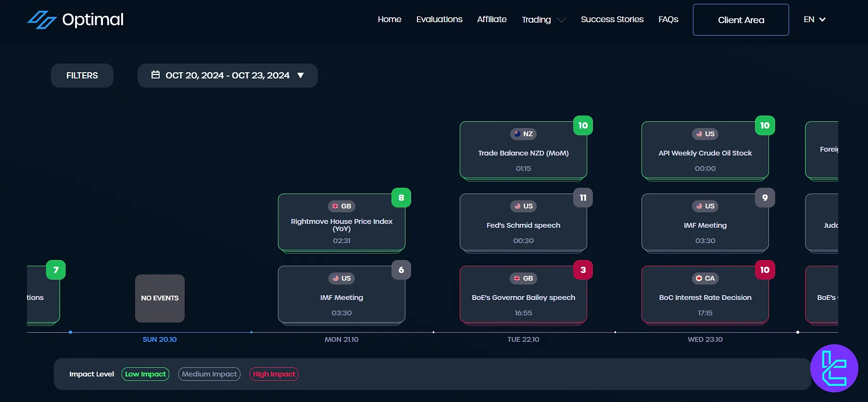Open Success Stories in navigation
The image size is (868, 402).
pos(612,19)
